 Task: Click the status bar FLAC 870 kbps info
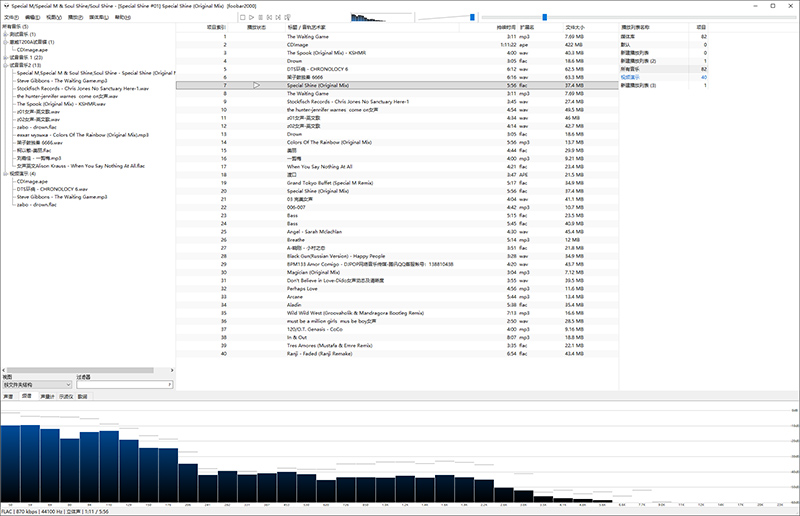pyautogui.click(x=55, y=511)
